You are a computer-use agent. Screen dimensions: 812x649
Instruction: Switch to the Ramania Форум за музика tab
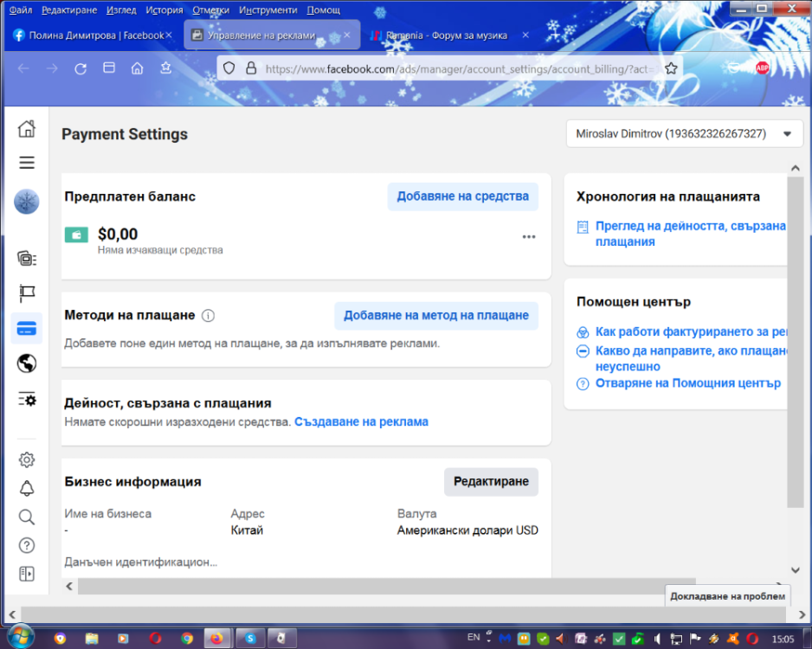point(447,35)
